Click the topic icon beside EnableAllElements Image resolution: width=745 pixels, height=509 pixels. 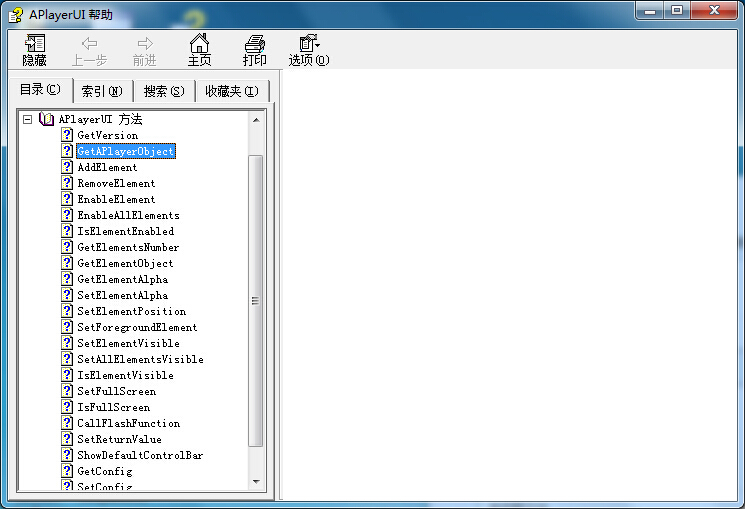tap(67, 215)
